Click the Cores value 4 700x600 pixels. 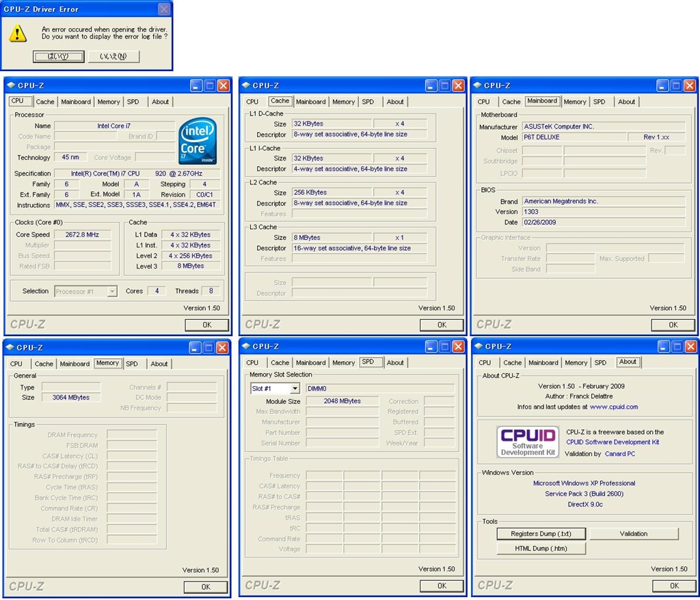coord(157,290)
